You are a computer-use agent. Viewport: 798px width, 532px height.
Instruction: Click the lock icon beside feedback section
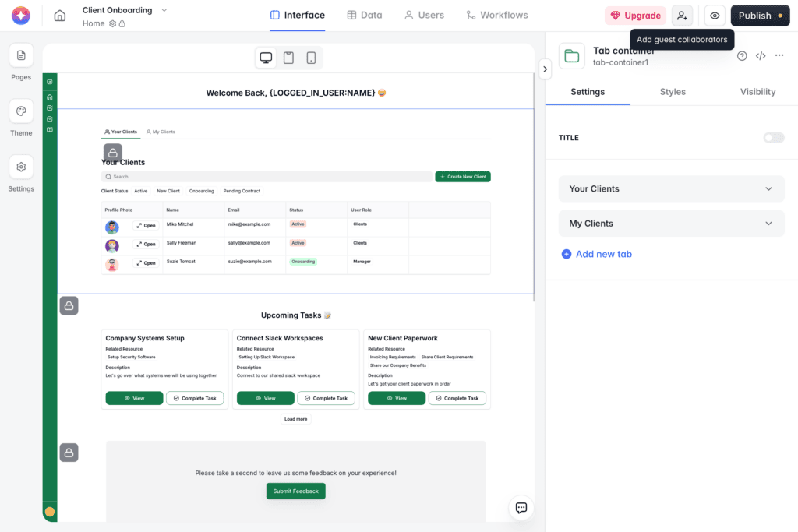pyautogui.click(x=69, y=453)
